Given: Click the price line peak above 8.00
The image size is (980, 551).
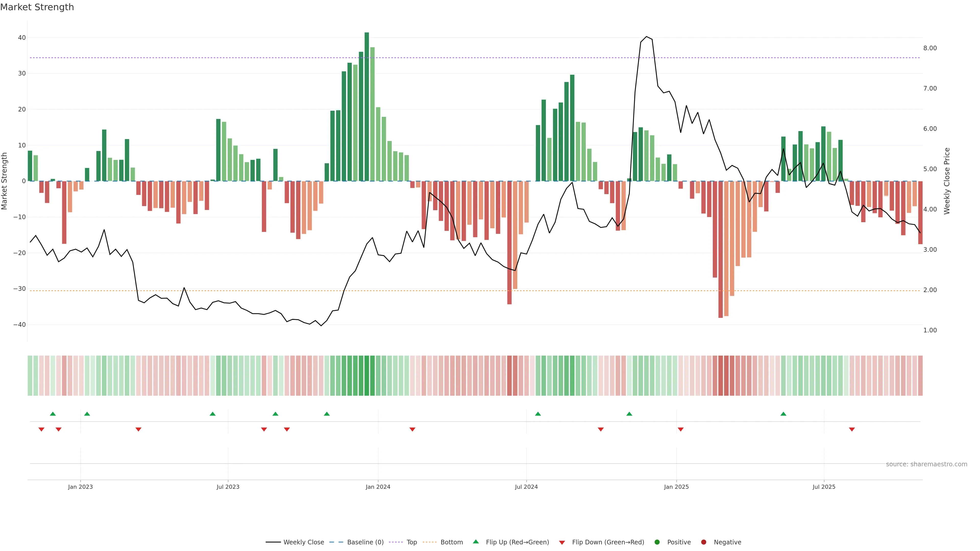Looking at the screenshot, I should [x=646, y=37].
